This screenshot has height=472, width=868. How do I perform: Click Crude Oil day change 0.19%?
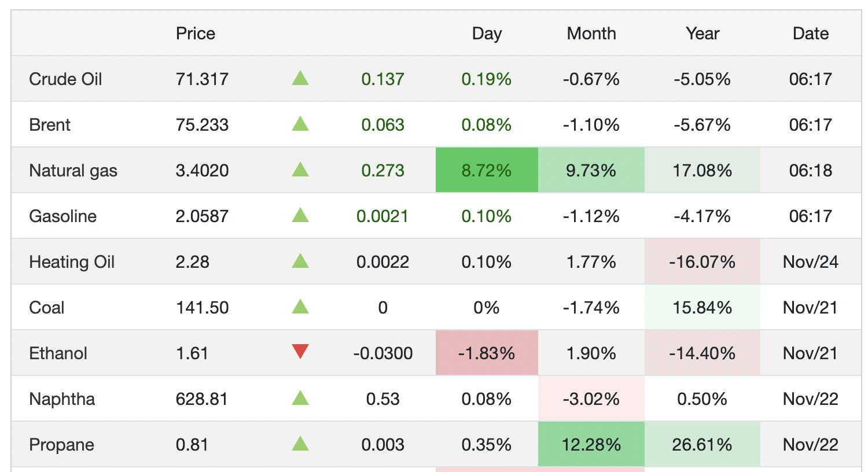tap(487, 79)
